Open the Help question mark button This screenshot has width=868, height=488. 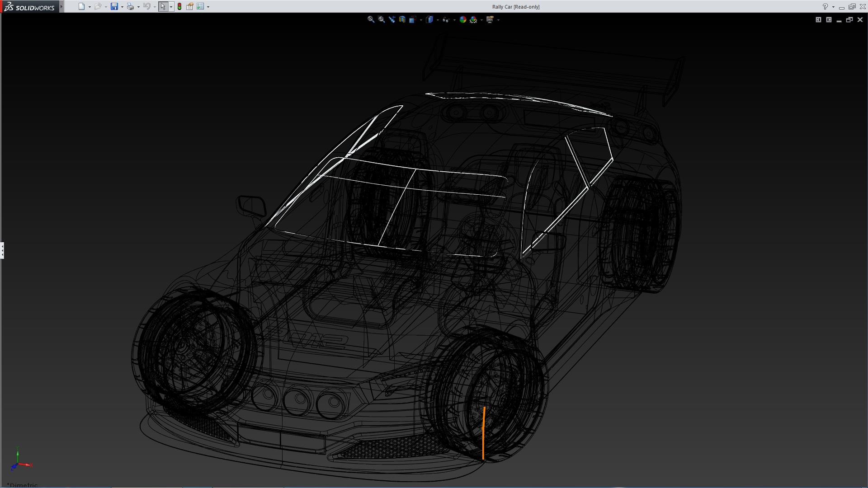tap(825, 7)
